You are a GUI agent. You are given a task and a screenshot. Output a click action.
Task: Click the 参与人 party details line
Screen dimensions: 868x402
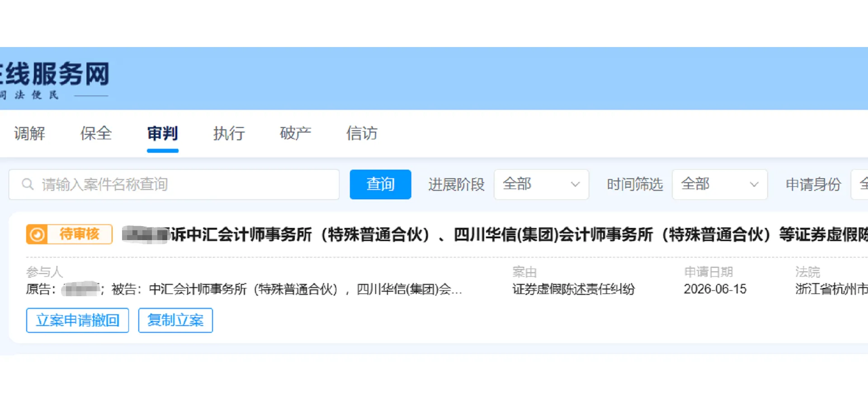(244, 289)
